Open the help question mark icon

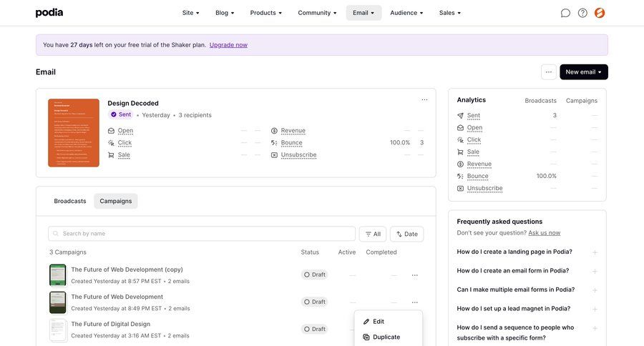coord(582,13)
